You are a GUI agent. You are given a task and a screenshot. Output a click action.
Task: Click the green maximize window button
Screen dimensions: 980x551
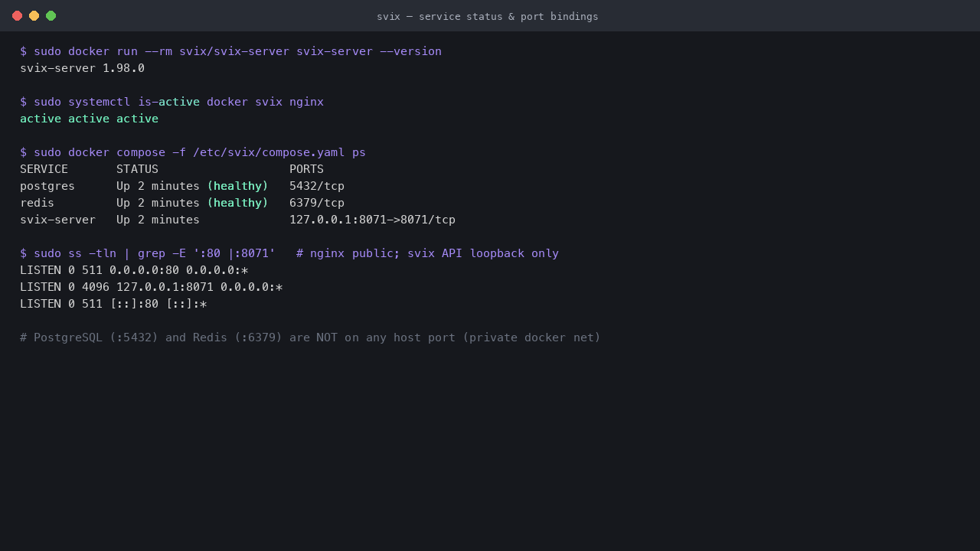click(x=51, y=15)
